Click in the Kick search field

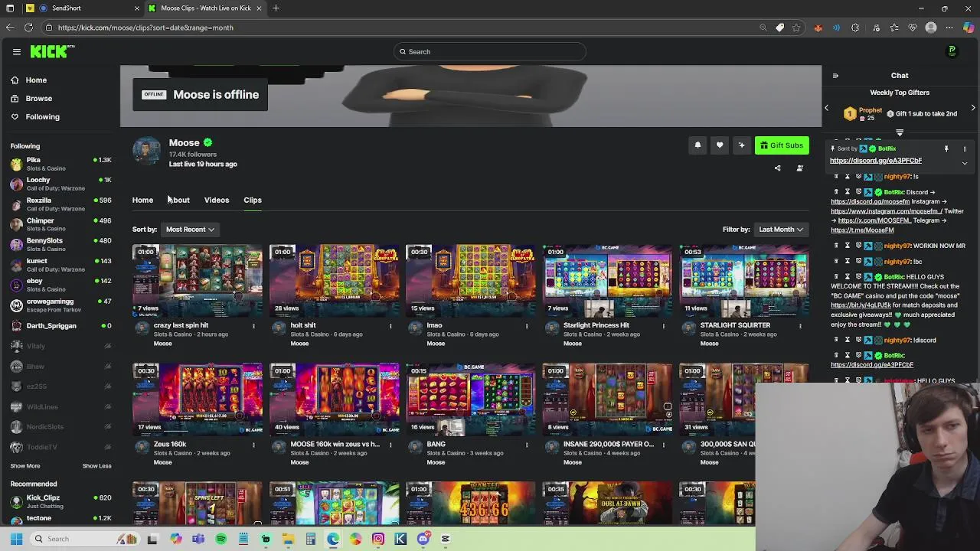click(x=490, y=51)
